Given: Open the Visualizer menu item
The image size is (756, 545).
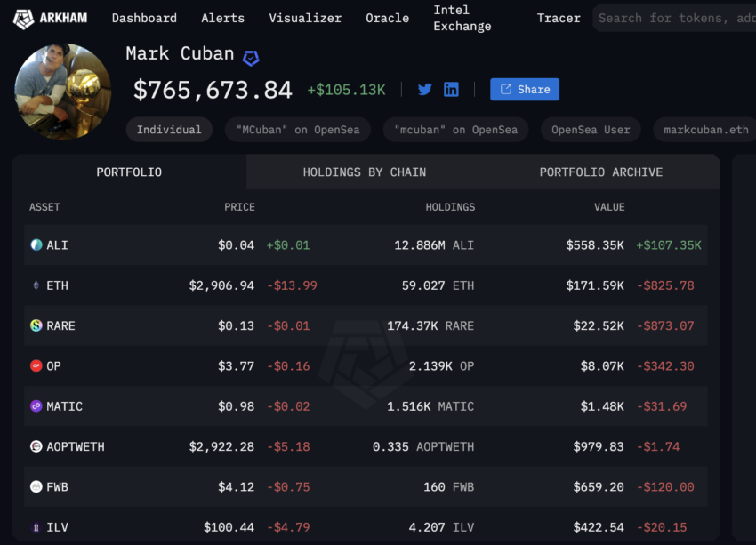Looking at the screenshot, I should (x=305, y=19).
